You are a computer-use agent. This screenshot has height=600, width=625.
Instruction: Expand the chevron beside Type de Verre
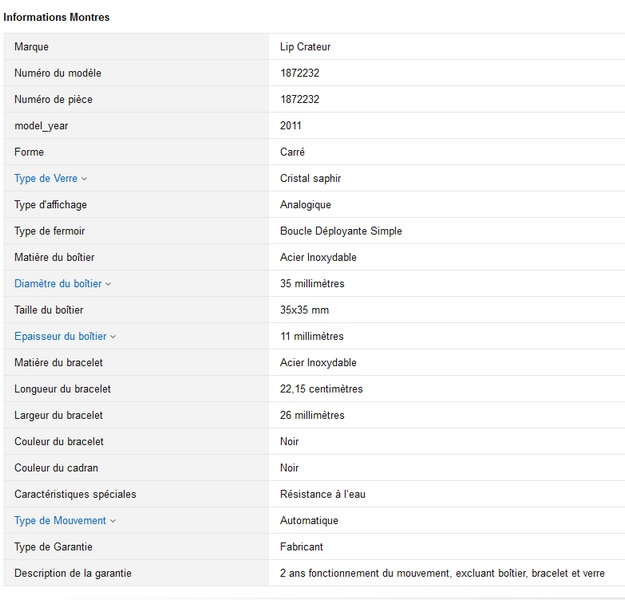(x=84, y=179)
